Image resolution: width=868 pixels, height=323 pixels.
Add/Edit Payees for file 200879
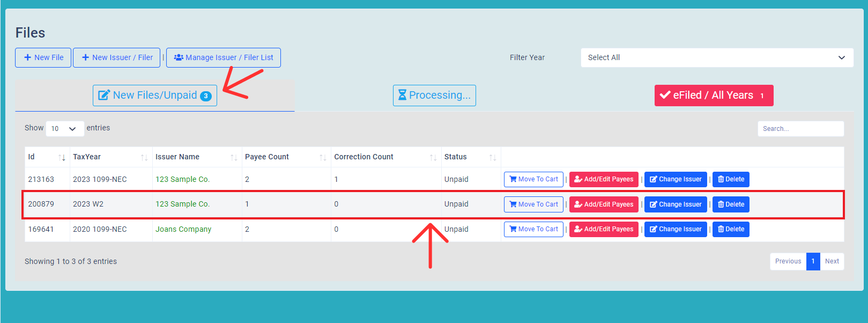coord(604,204)
